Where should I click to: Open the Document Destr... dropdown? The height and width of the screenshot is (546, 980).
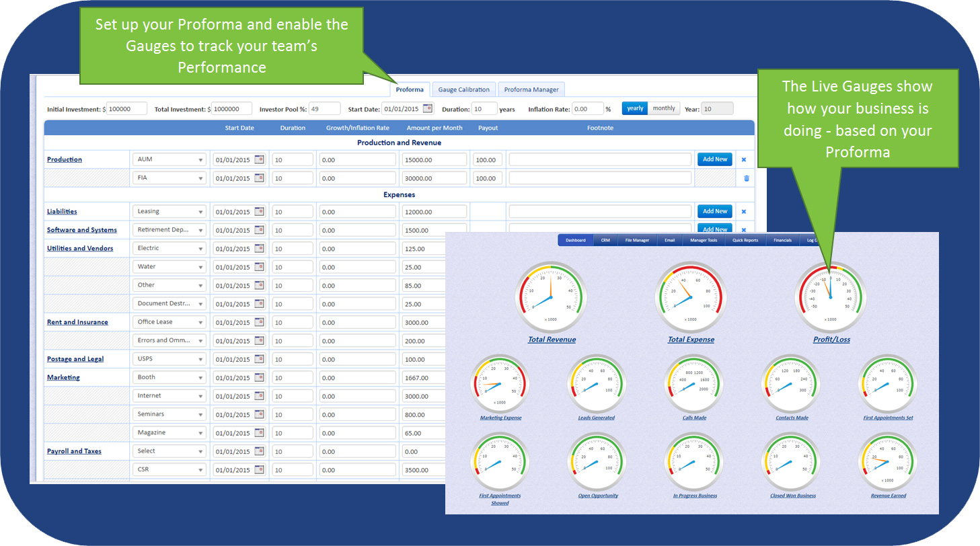[169, 304]
